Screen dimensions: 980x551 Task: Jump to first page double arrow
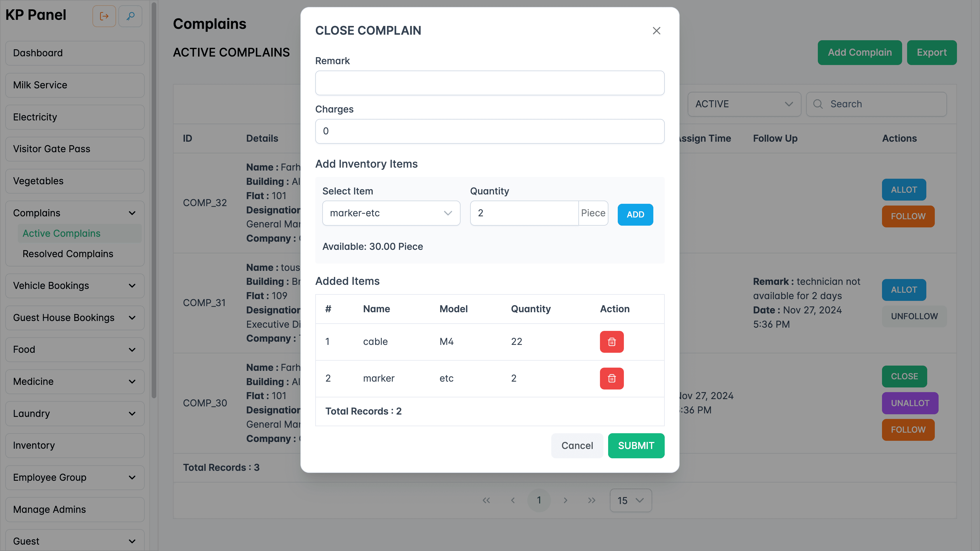point(486,501)
